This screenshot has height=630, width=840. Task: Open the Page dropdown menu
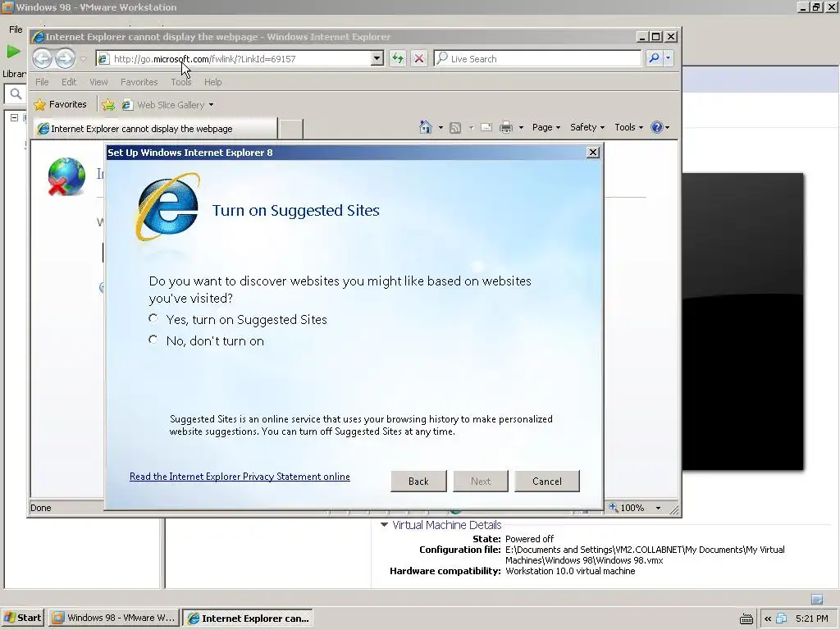[x=546, y=127]
